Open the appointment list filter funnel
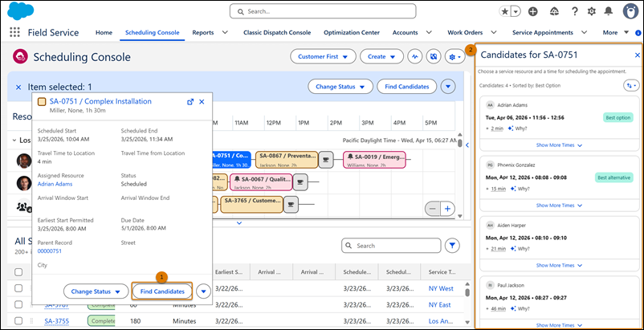 tap(453, 246)
